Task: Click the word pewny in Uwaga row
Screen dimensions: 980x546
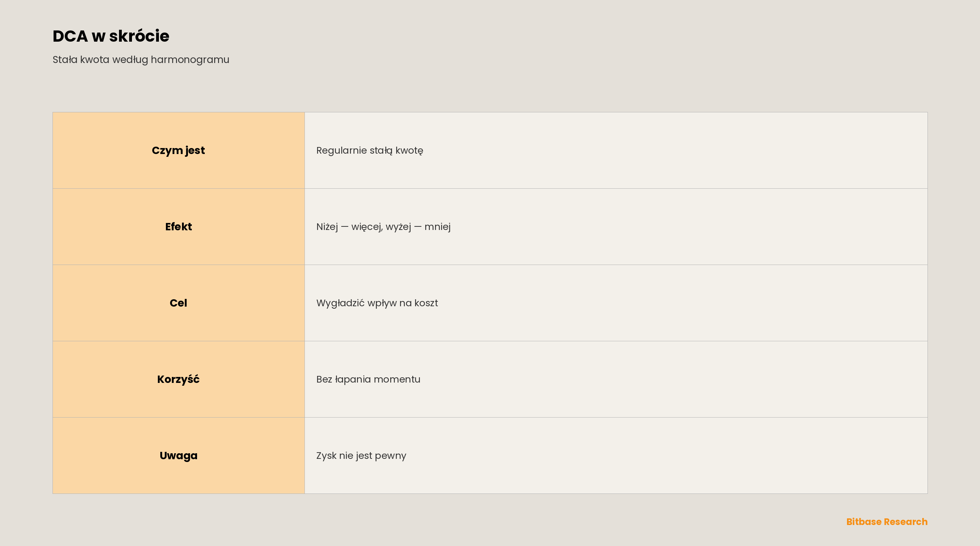Action: pos(390,456)
